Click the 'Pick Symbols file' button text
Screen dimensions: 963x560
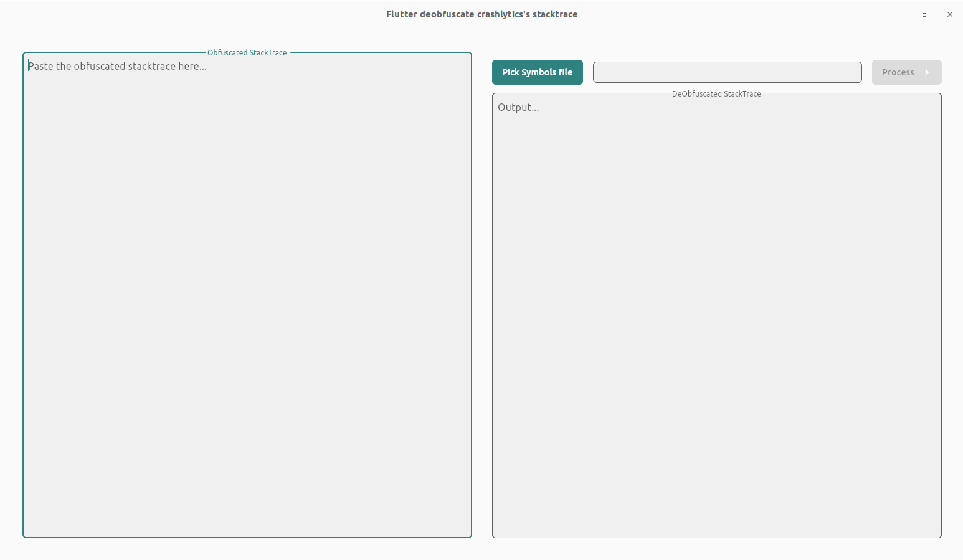click(537, 72)
